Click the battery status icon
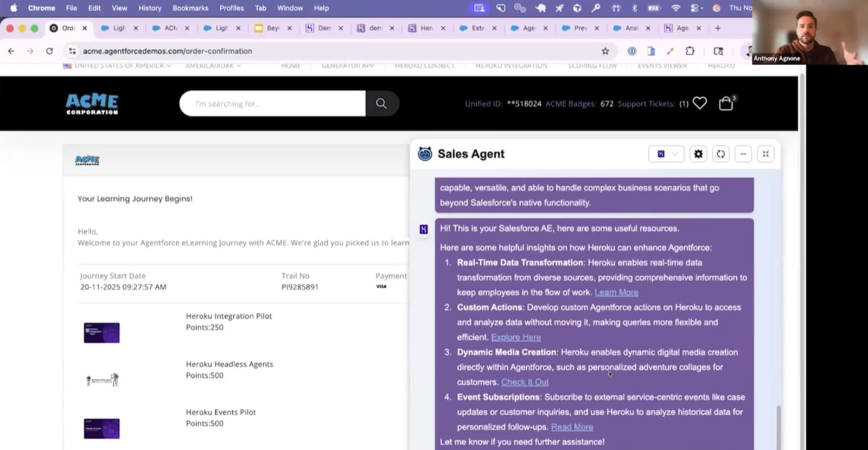Viewport: 868px width, 450px height. tap(654, 8)
